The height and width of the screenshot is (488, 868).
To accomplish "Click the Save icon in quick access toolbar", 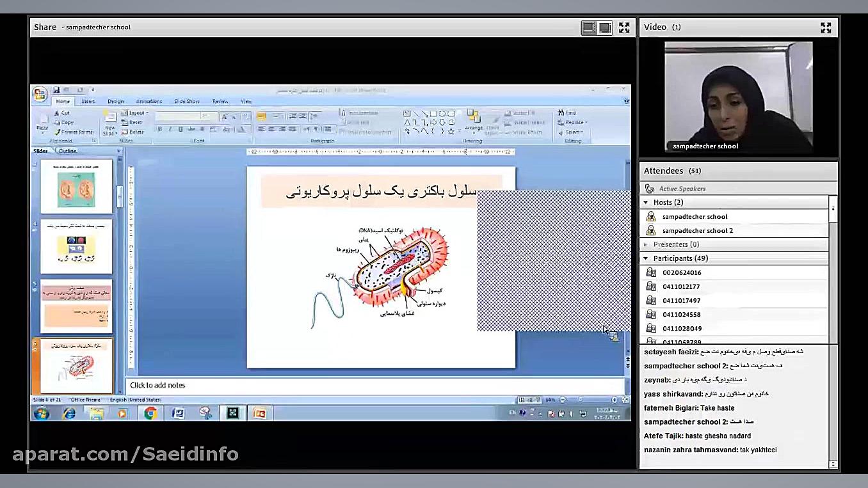I will [x=56, y=90].
